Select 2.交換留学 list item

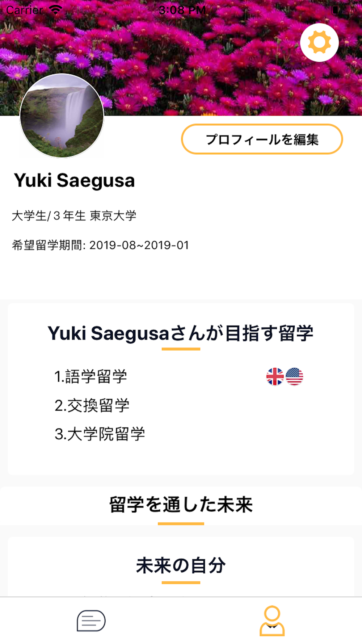click(92, 405)
